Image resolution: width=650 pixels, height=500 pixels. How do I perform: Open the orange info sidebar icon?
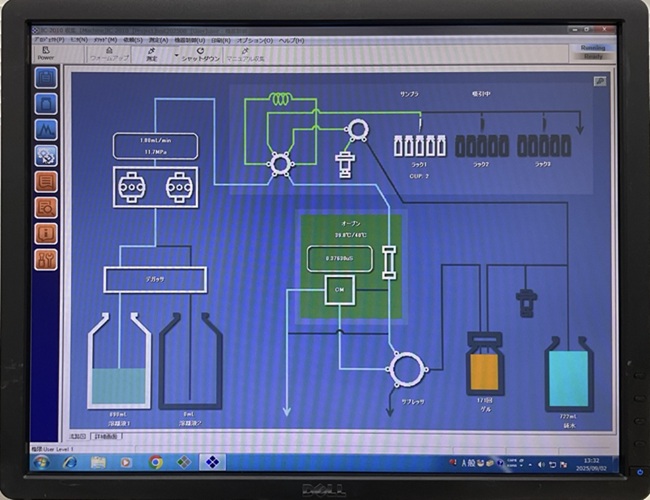click(x=46, y=234)
